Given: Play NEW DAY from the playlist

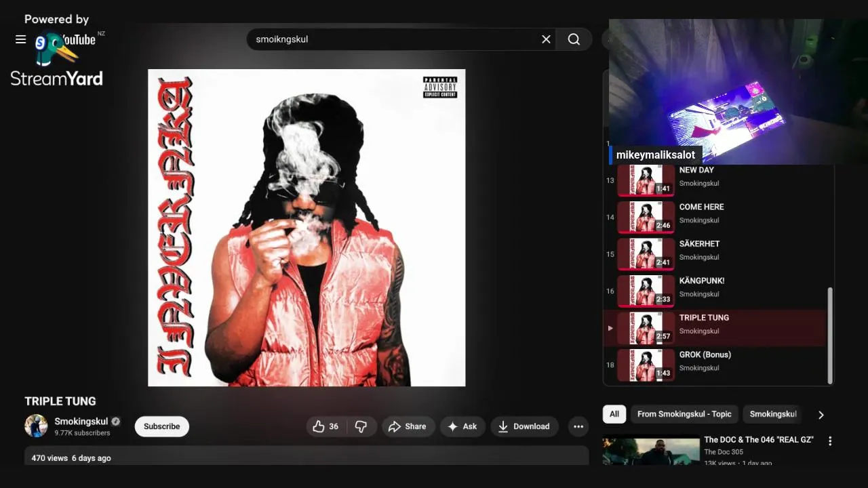Looking at the screenshot, I should pyautogui.click(x=715, y=180).
